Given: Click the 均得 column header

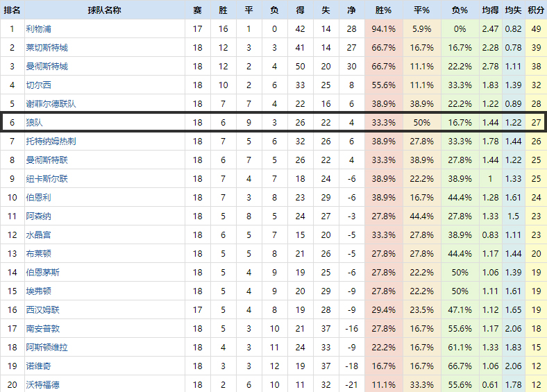Looking at the screenshot, I should point(490,10).
